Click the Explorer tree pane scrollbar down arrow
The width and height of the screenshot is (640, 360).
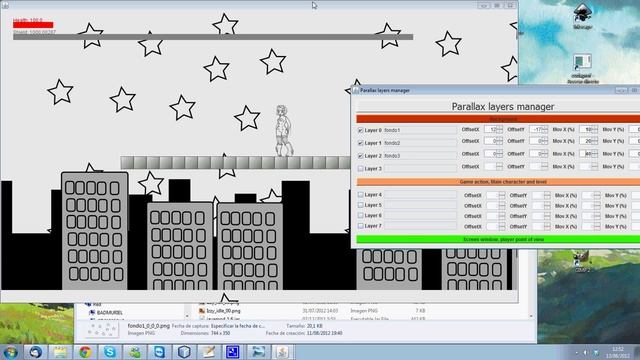(187, 316)
